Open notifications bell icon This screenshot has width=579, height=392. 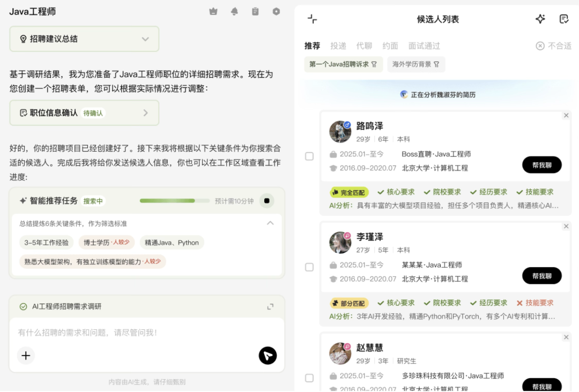point(234,11)
